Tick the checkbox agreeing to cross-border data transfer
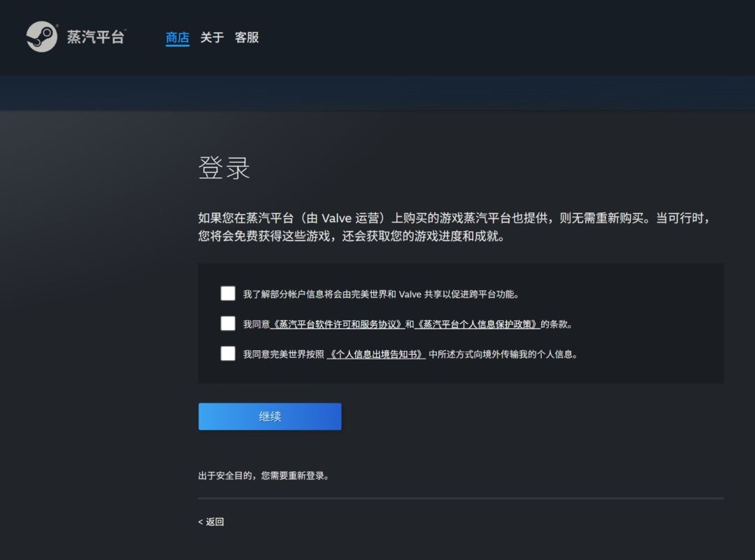This screenshot has width=755, height=560. 228,354
